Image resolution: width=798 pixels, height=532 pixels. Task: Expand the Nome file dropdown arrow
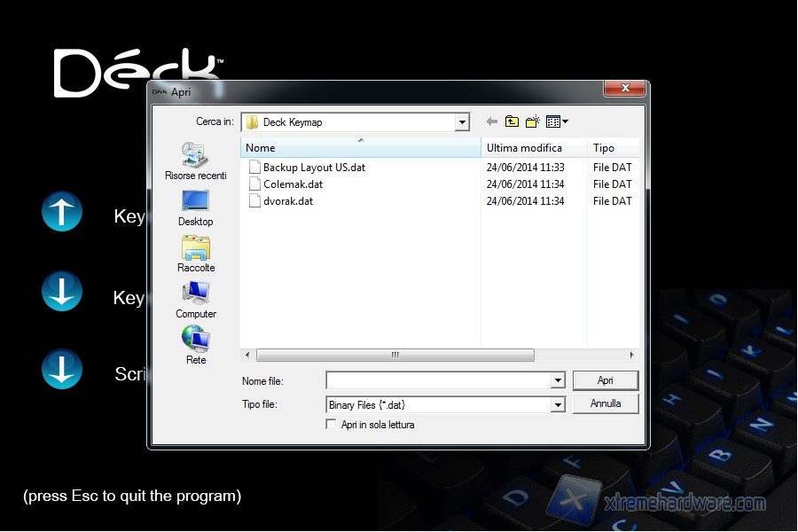tap(558, 380)
